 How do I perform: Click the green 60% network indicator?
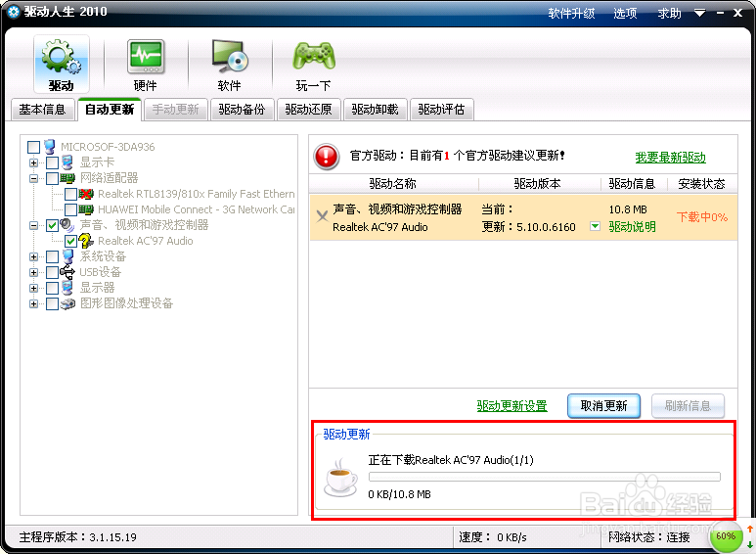coord(726,536)
